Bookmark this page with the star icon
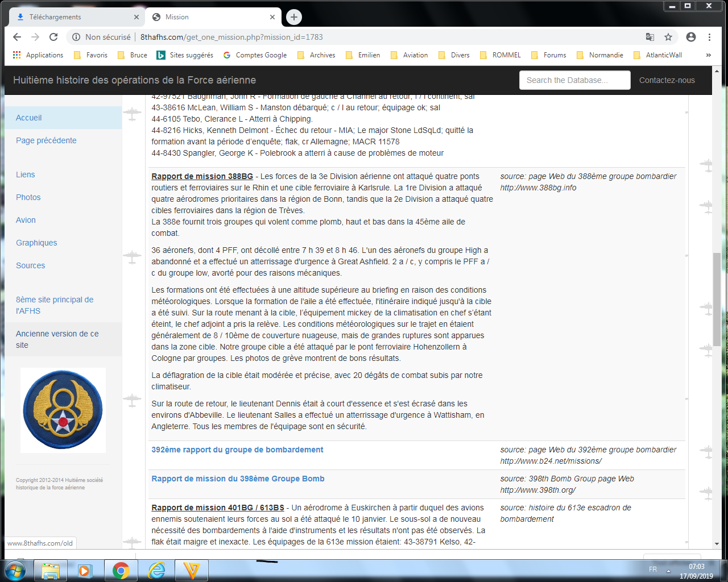 click(668, 37)
